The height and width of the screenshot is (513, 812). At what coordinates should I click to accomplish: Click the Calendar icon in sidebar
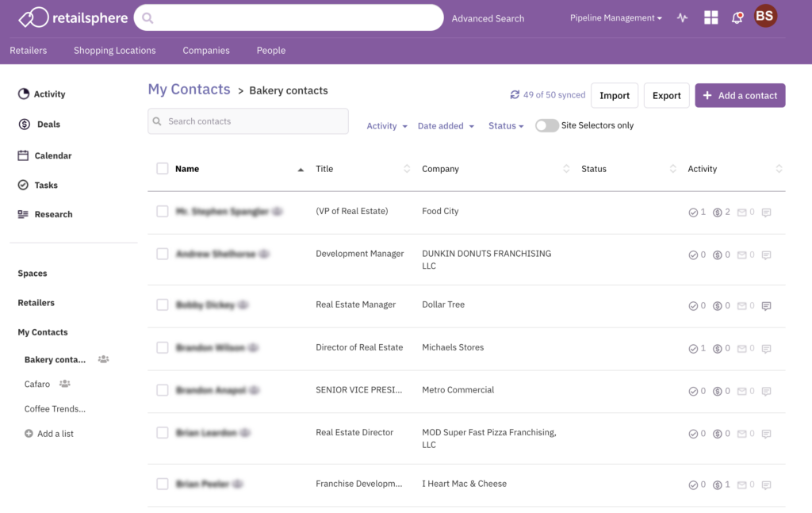23,155
